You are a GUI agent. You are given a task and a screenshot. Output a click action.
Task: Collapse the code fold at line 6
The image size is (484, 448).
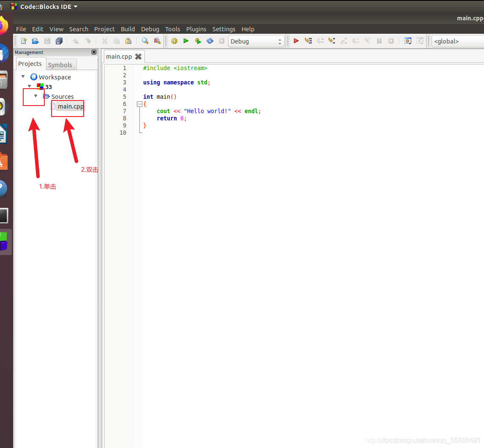pos(139,104)
